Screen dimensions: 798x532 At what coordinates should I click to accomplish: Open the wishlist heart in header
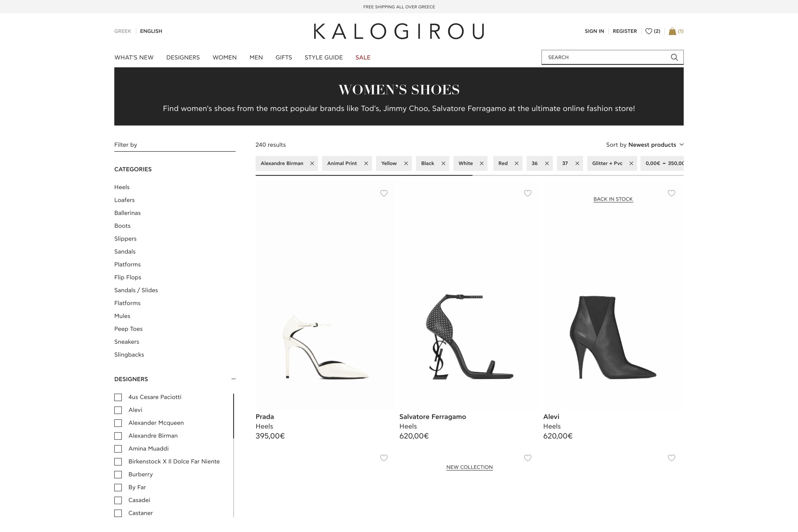tap(648, 31)
